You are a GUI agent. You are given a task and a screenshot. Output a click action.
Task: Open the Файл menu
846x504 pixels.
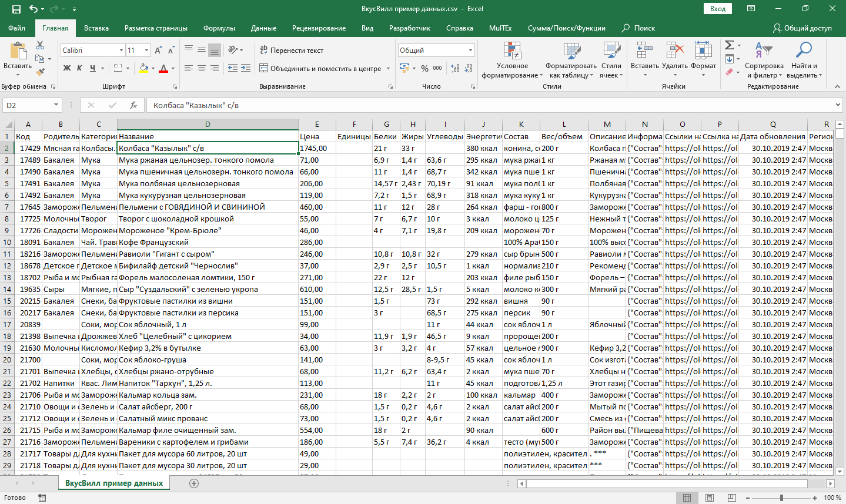tap(17, 28)
